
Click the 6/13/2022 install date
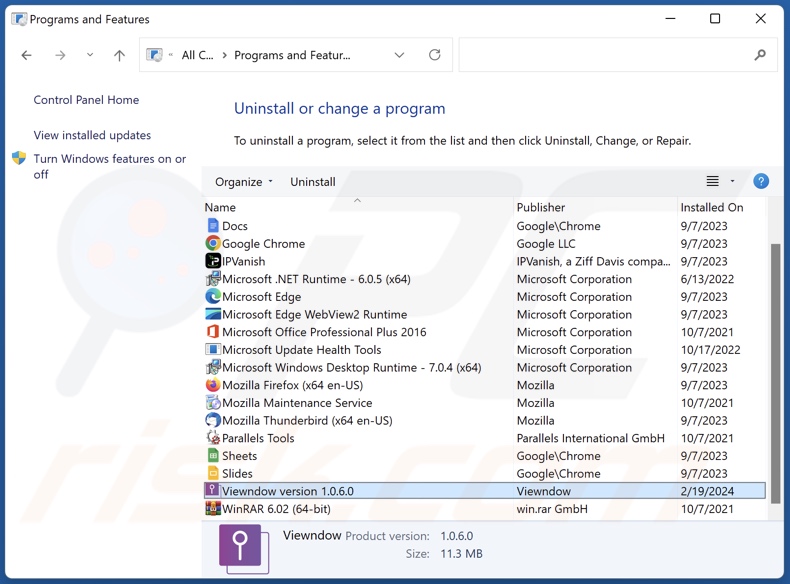point(707,279)
